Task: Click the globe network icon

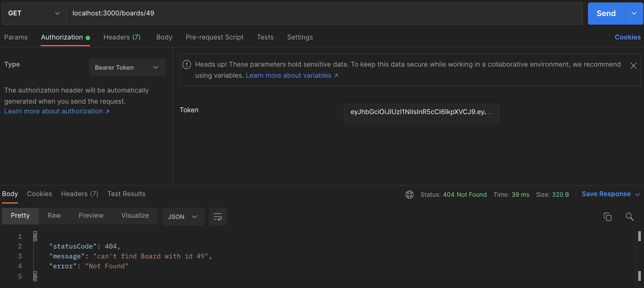Action: pos(410,195)
